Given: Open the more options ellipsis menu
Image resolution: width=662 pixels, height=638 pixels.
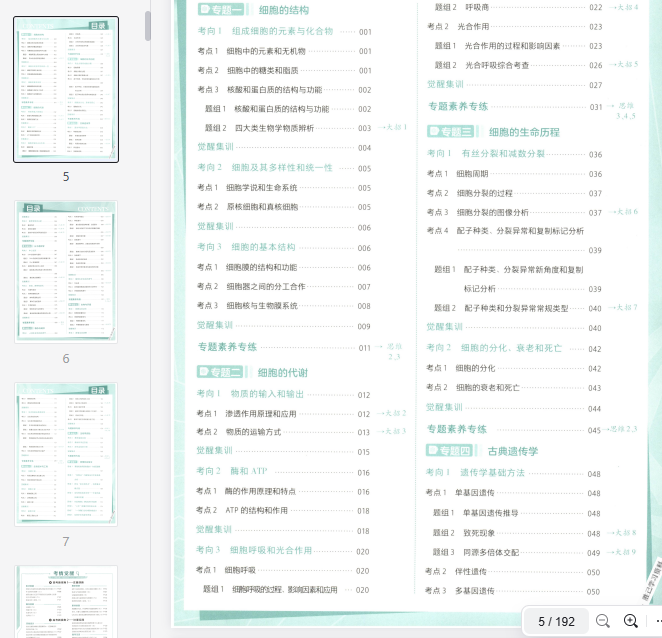Looking at the screenshot, I should pos(658,621).
